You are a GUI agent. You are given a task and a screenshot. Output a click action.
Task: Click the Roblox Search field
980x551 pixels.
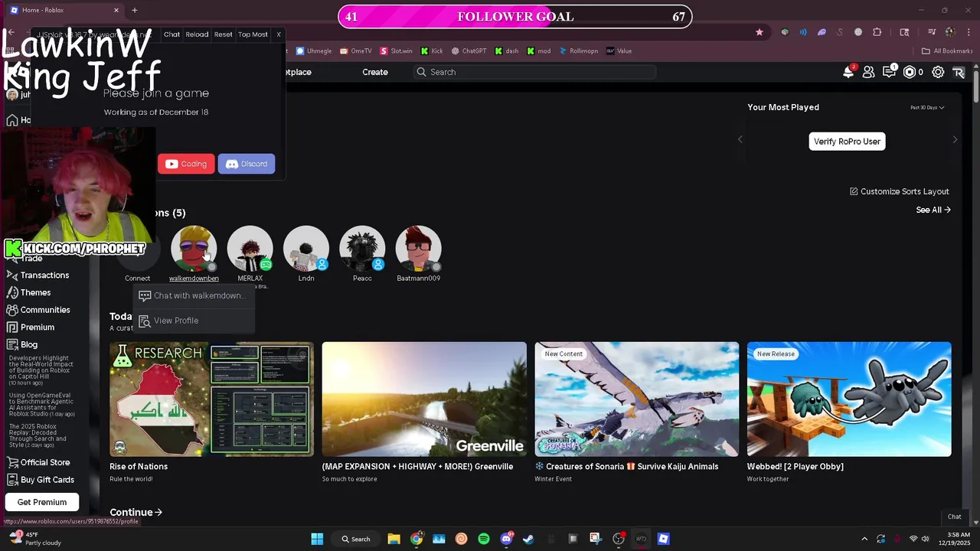535,72
